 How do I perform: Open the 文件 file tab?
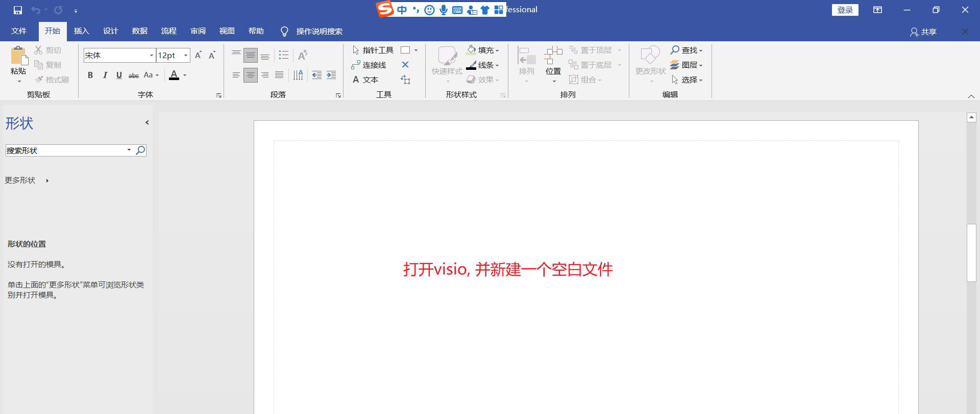pos(19,31)
